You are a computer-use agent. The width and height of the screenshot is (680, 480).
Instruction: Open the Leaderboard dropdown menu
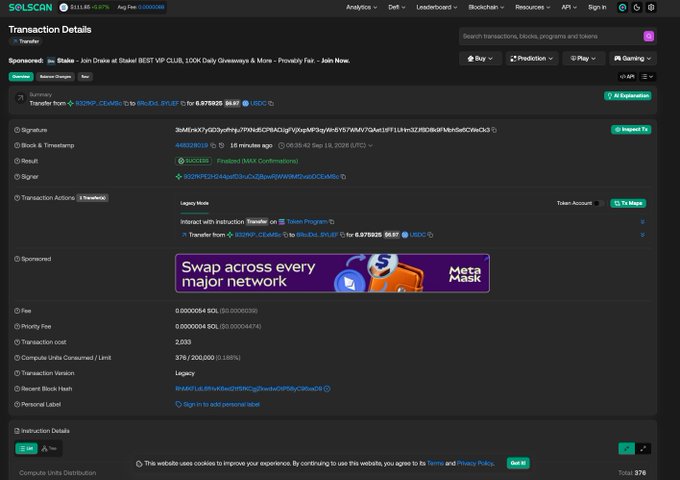[x=436, y=7]
